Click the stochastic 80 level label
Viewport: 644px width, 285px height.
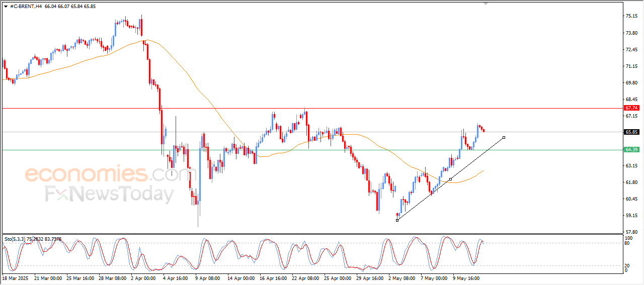coord(627,243)
